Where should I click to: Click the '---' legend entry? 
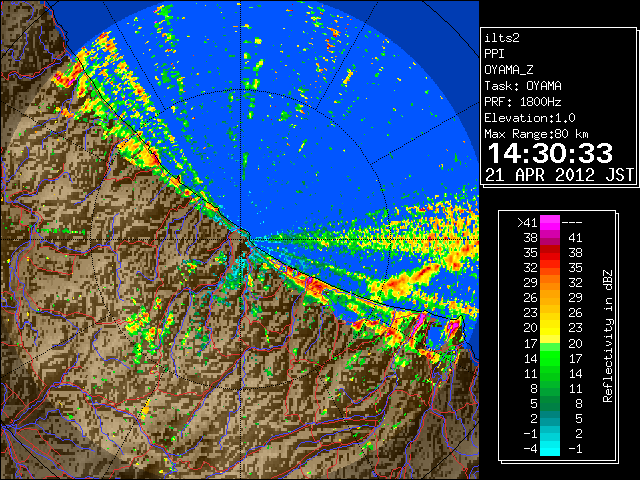pyautogui.click(x=572, y=223)
